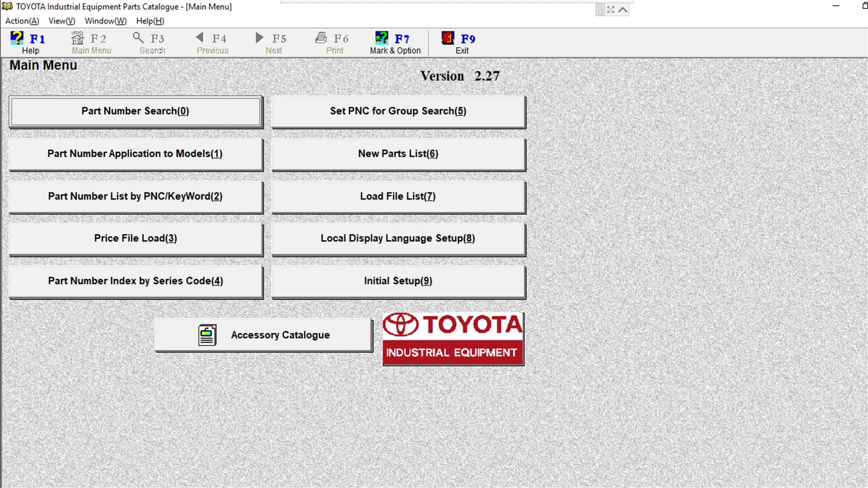868x488 pixels.
Task: Open Help with the F1 icon
Action: pyautogui.click(x=17, y=38)
